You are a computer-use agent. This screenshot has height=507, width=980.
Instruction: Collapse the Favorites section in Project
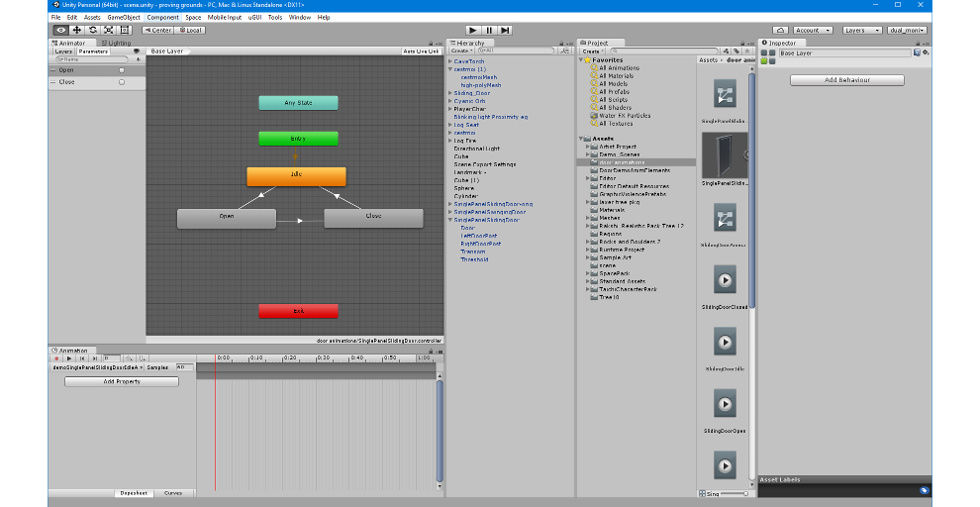pyautogui.click(x=581, y=60)
